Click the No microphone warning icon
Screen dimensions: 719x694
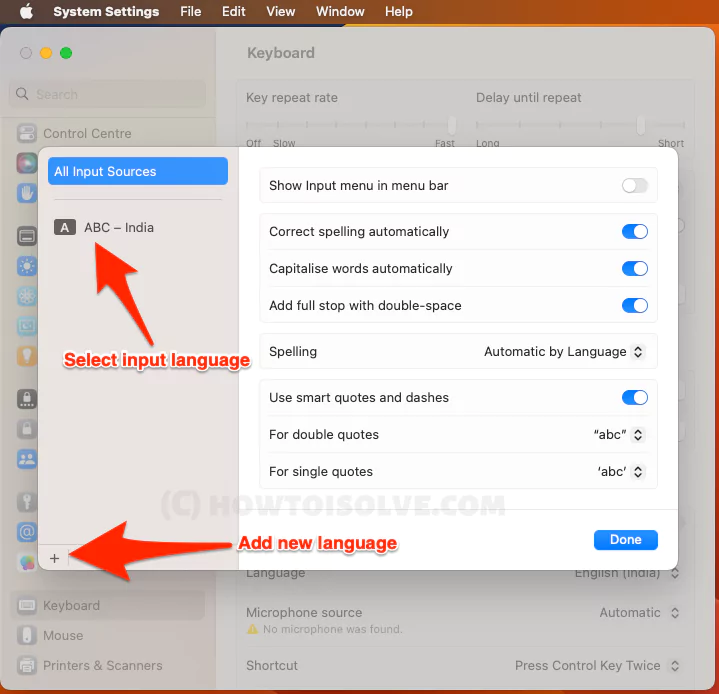(252, 629)
